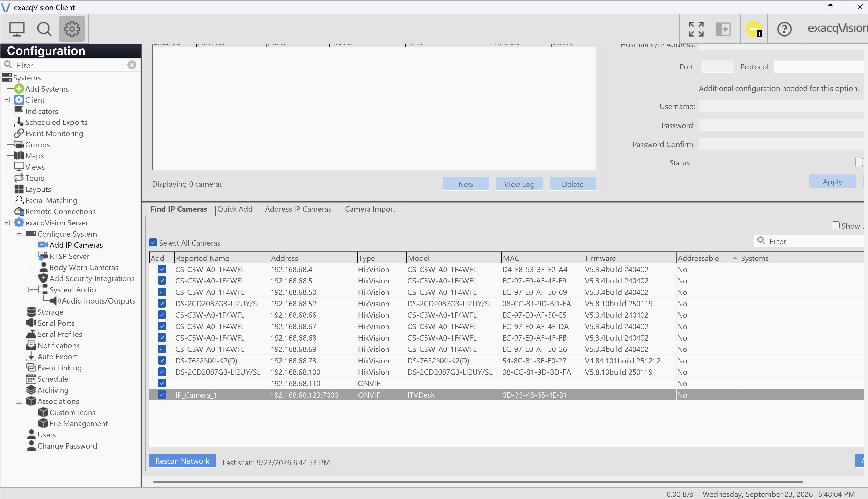Collapse the System Audio tree node
The width and height of the screenshot is (868, 499).
pyautogui.click(x=31, y=289)
